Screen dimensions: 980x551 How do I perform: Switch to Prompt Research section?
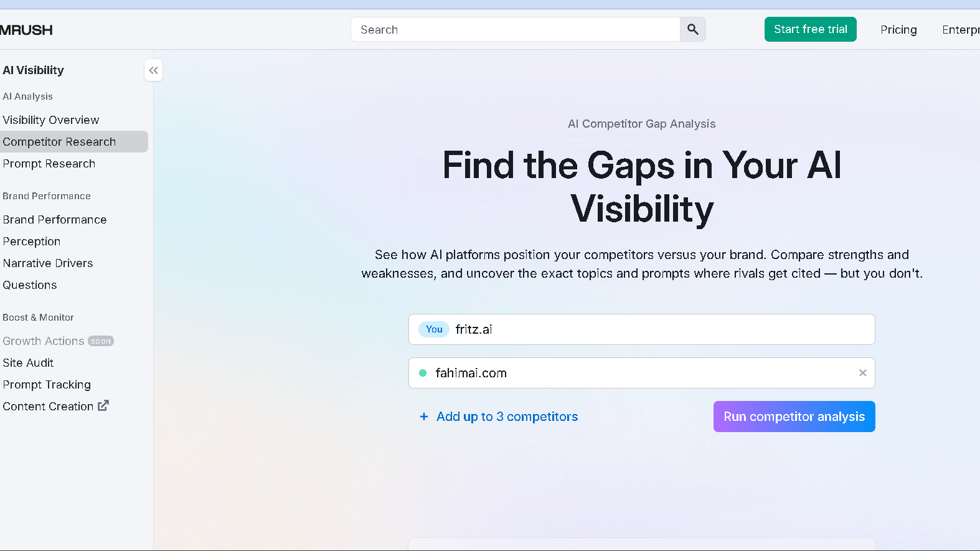pyautogui.click(x=49, y=164)
